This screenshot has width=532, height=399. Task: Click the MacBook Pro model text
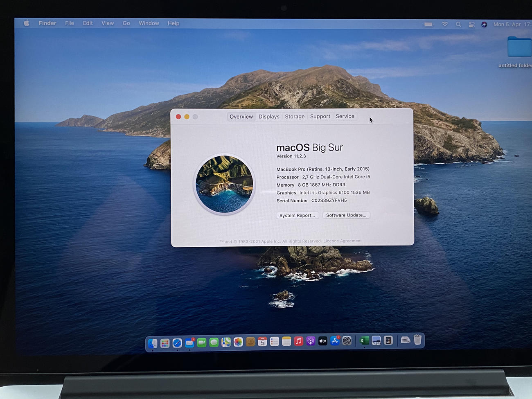pos(323,169)
